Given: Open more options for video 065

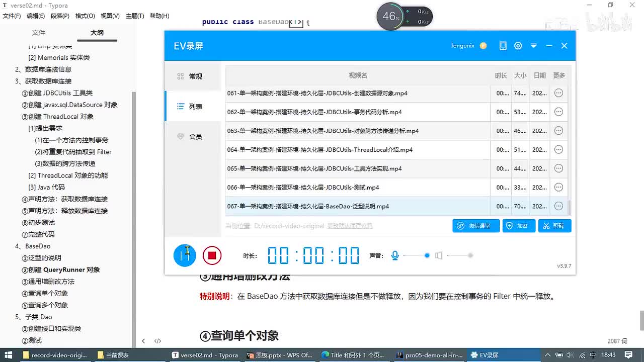Looking at the screenshot, I should click(x=558, y=168).
